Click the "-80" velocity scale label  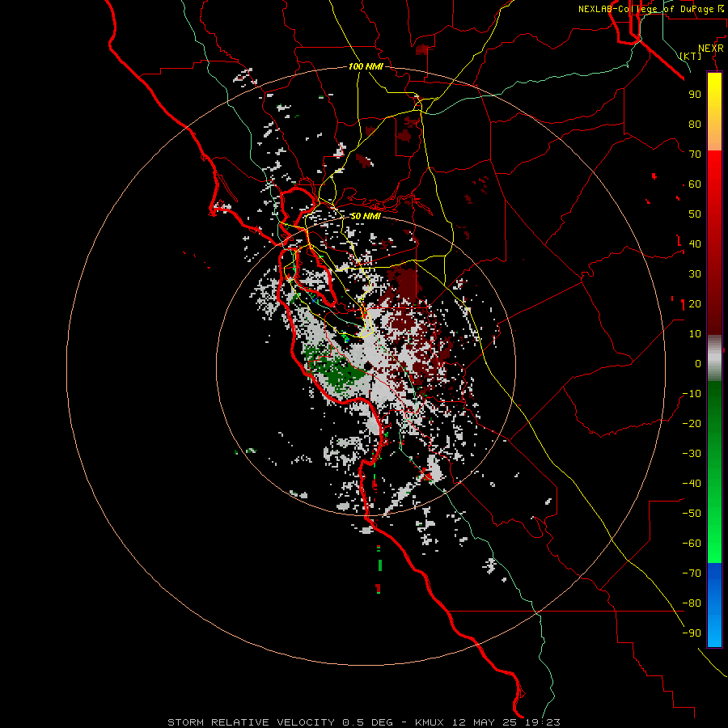click(x=692, y=603)
